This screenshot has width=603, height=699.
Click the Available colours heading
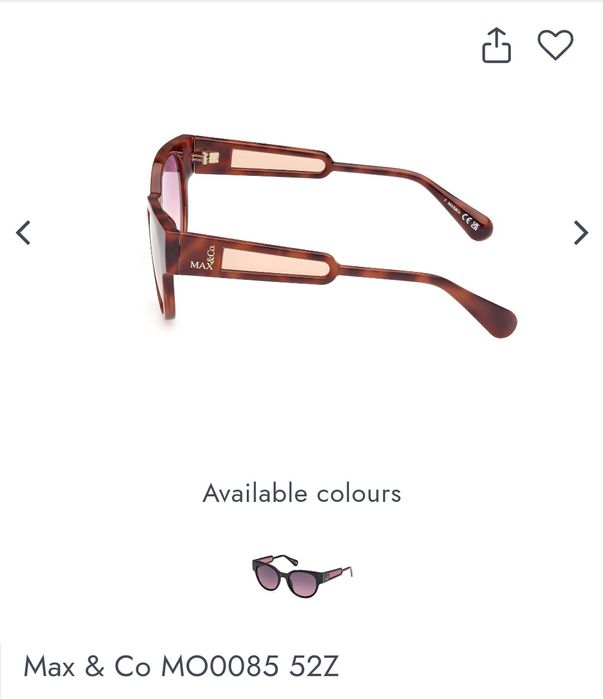(x=302, y=493)
